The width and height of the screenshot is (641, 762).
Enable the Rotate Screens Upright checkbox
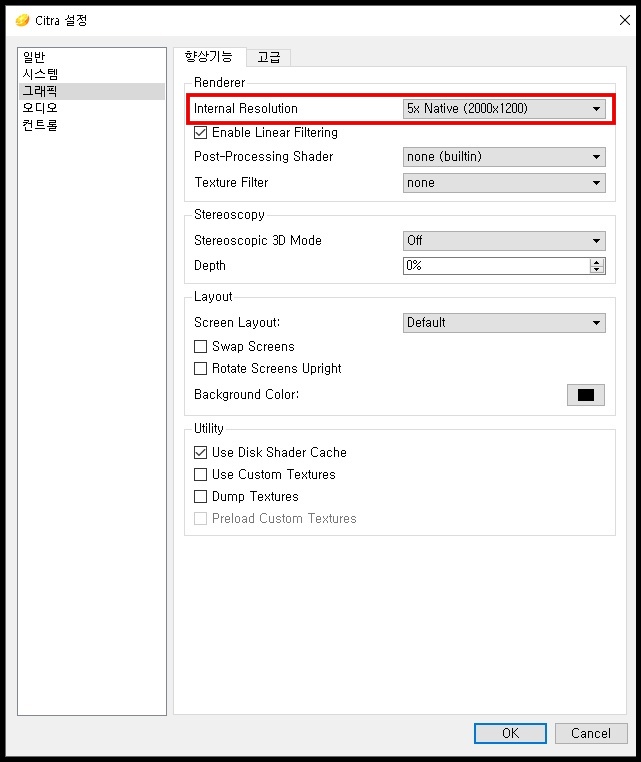click(200, 369)
